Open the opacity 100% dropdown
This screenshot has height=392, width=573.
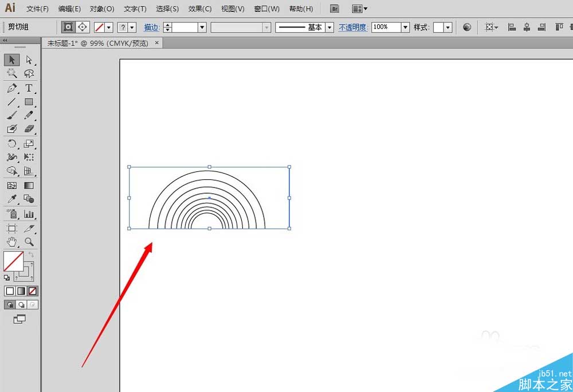[406, 27]
